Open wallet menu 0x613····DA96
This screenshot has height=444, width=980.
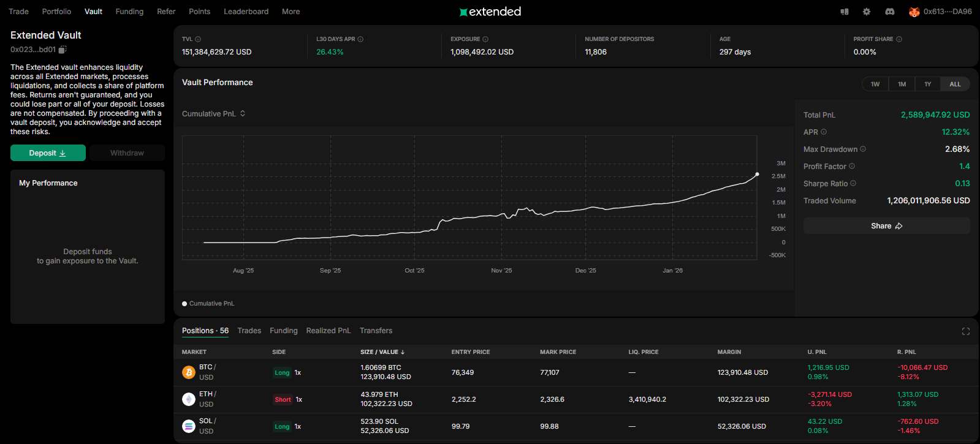point(941,12)
